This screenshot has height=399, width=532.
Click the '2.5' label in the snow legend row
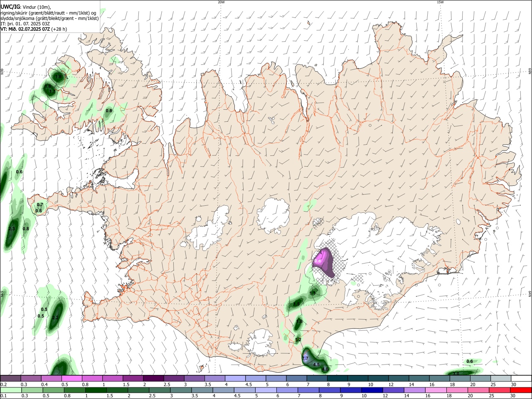pos(167,384)
